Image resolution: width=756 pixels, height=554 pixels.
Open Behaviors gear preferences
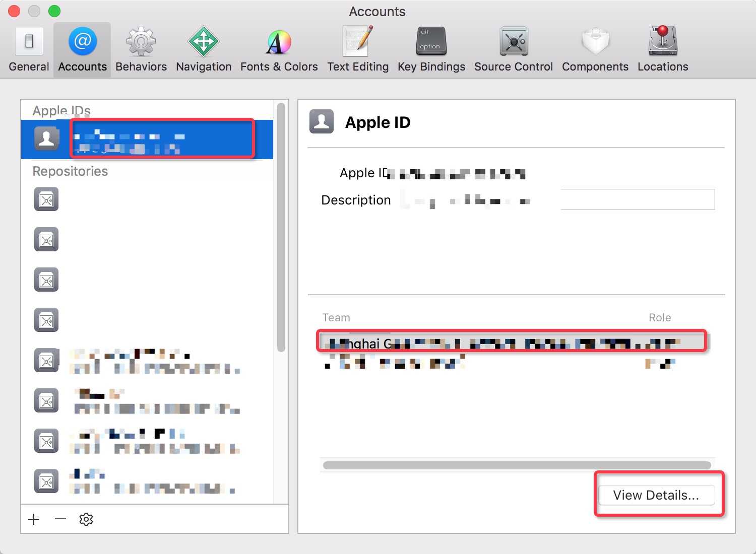coord(141,49)
